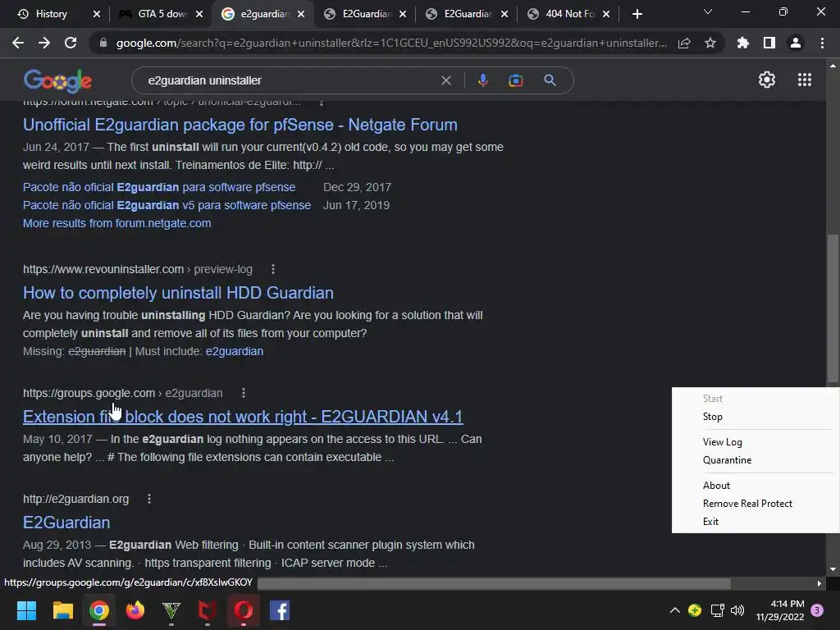Open McAfee icon on taskbar
This screenshot has height=630, width=840.
208,610
